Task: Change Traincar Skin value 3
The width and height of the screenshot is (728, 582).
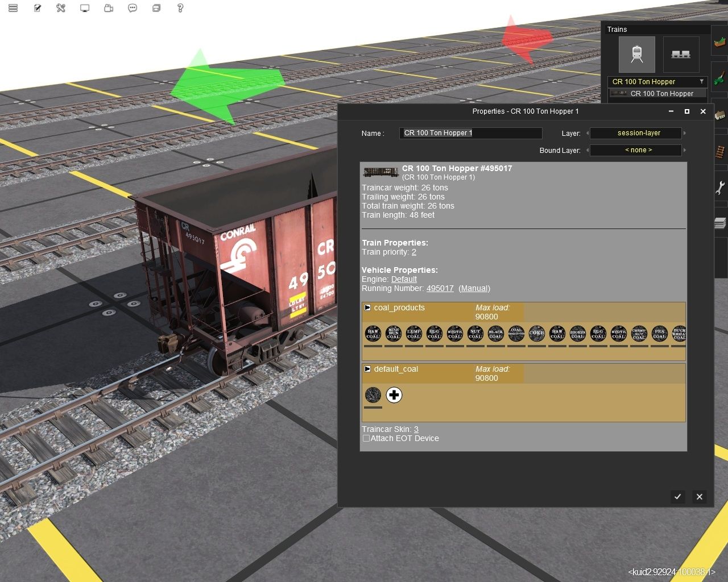Action: [x=416, y=429]
